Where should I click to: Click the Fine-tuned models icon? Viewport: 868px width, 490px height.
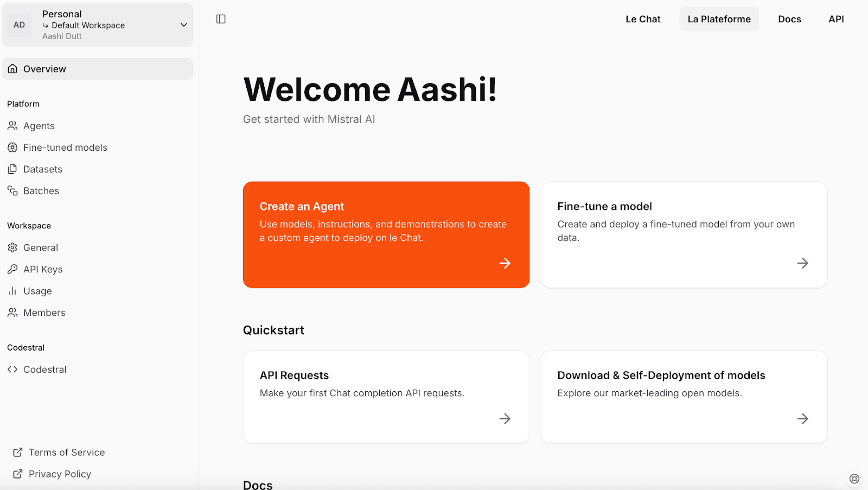(12, 148)
